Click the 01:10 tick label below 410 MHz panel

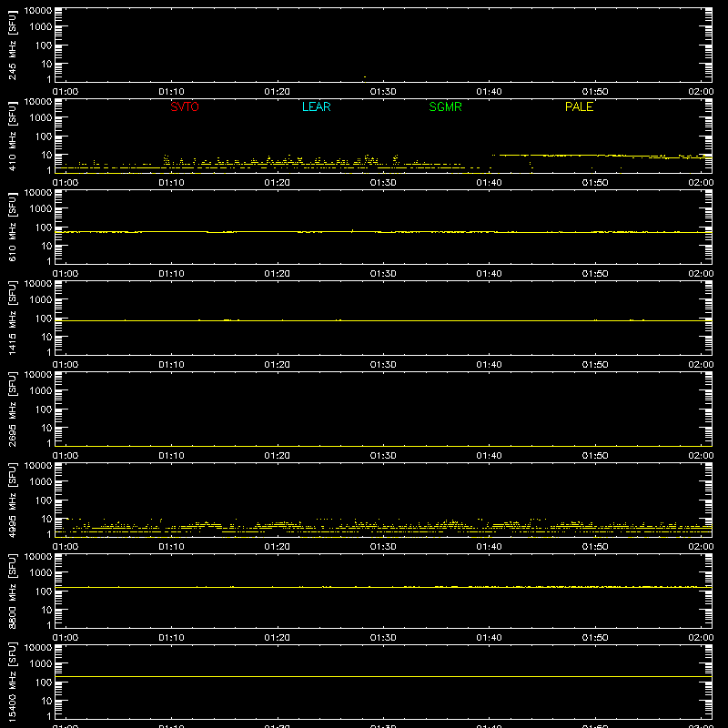pyautogui.click(x=171, y=183)
